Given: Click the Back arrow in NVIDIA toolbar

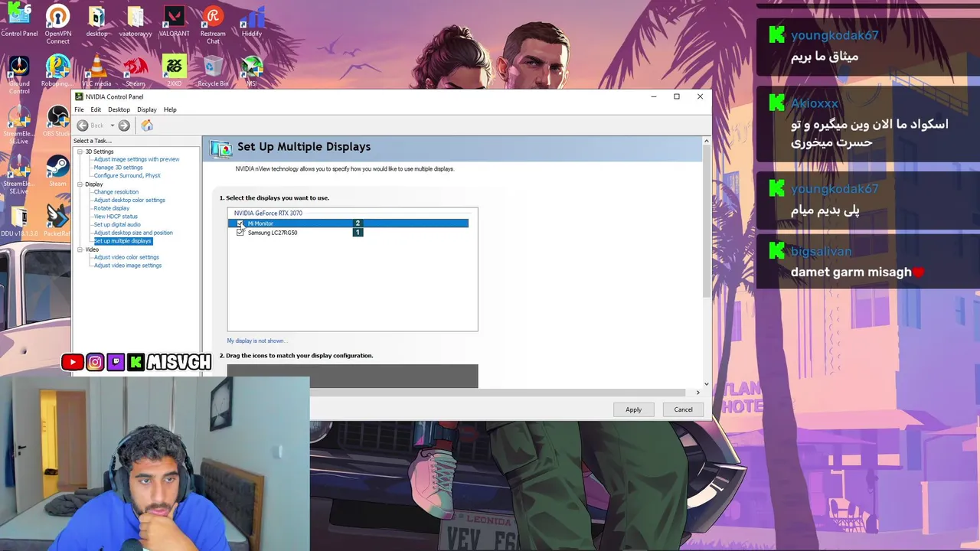Looking at the screenshot, I should click(x=83, y=126).
